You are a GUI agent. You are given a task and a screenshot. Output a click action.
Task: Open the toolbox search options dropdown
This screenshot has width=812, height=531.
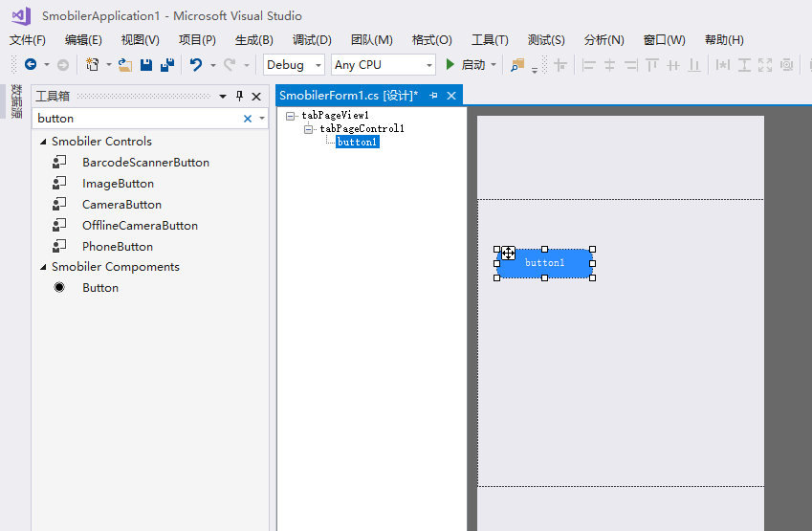[262, 119]
